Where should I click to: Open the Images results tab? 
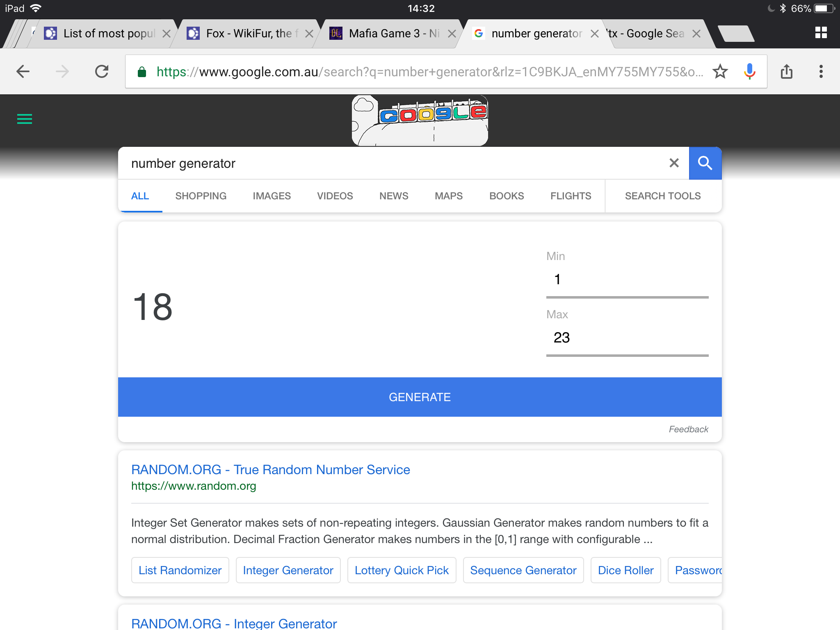(x=272, y=196)
